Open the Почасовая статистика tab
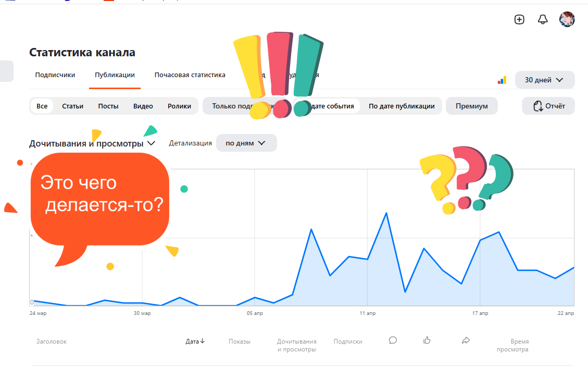The height and width of the screenshot is (366, 588). (x=190, y=75)
